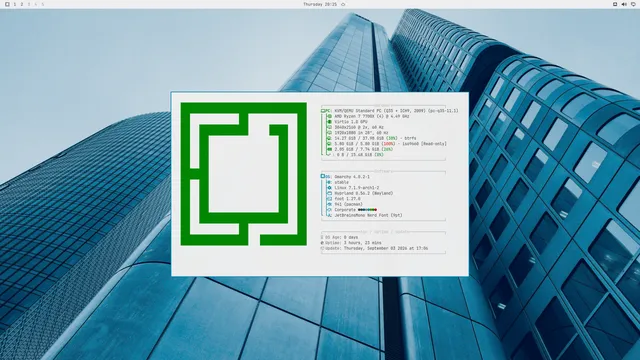Viewport: 640px width, 360px height.
Task: Click the disk icon beside iso9660 line
Action: pos(329,144)
